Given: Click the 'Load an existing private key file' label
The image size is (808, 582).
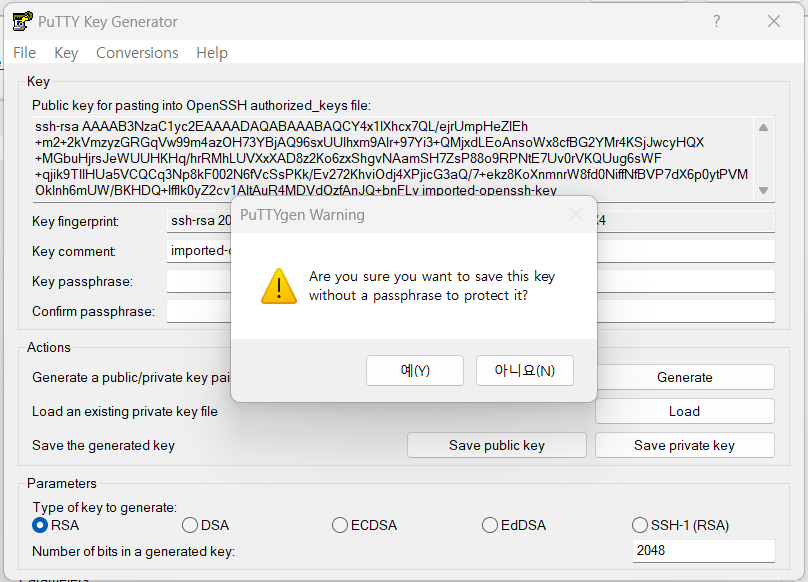Looking at the screenshot, I should (125, 411).
